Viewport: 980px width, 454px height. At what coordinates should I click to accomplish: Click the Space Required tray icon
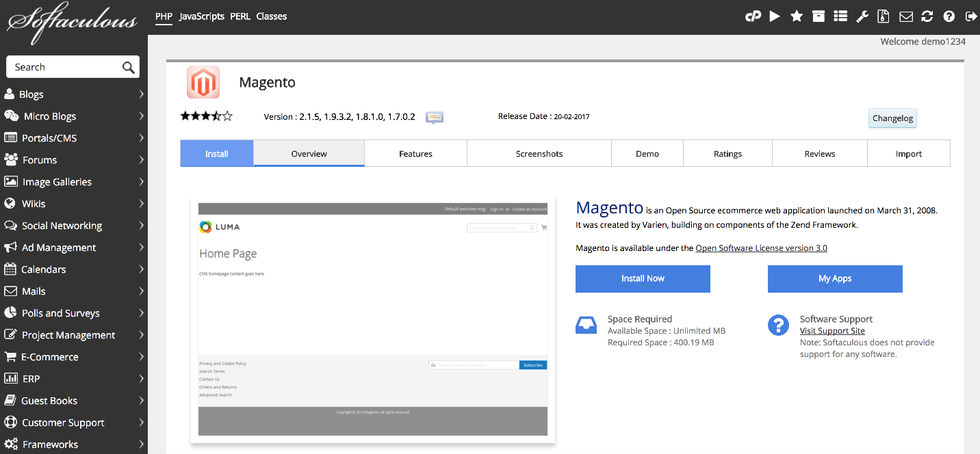coord(586,325)
